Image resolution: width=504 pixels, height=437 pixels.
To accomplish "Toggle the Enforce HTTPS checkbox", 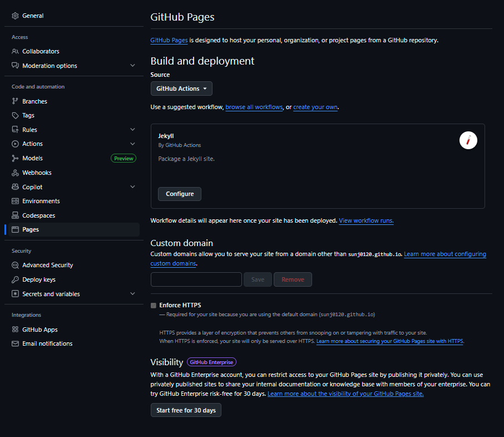I will click(154, 306).
